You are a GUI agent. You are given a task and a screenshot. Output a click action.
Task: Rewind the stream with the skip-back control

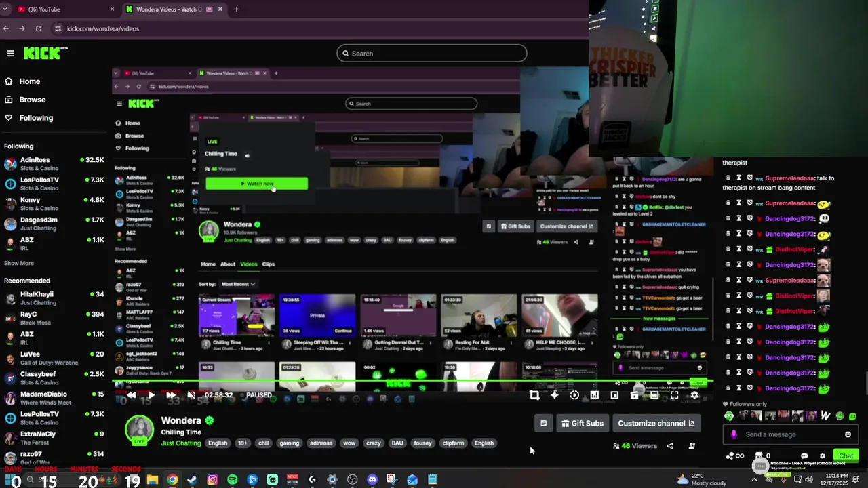click(131, 395)
